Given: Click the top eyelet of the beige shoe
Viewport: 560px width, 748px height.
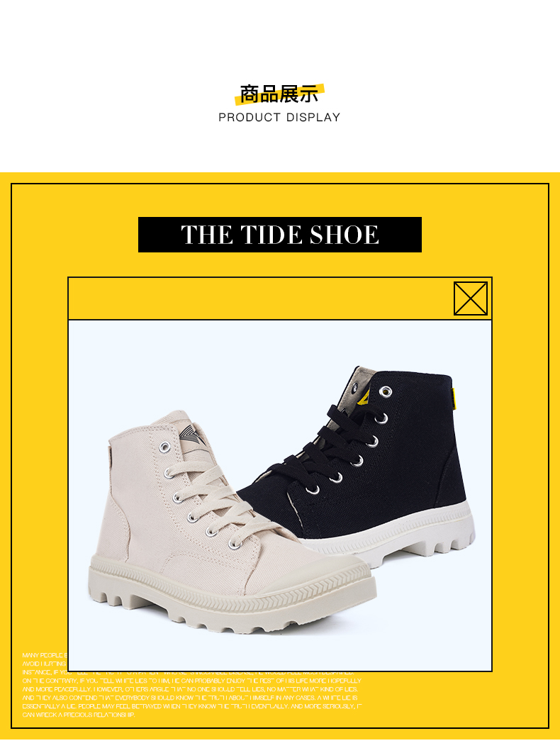Looking at the screenshot, I should point(164,447).
